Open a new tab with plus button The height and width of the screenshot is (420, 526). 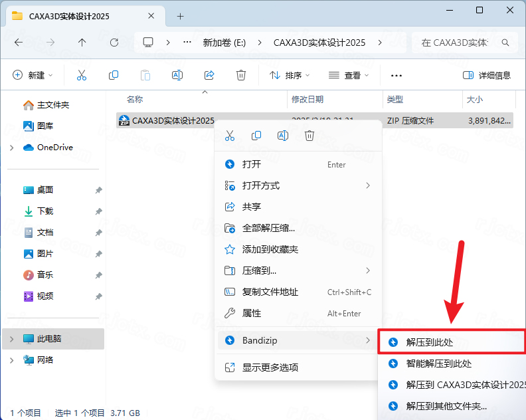[180, 16]
